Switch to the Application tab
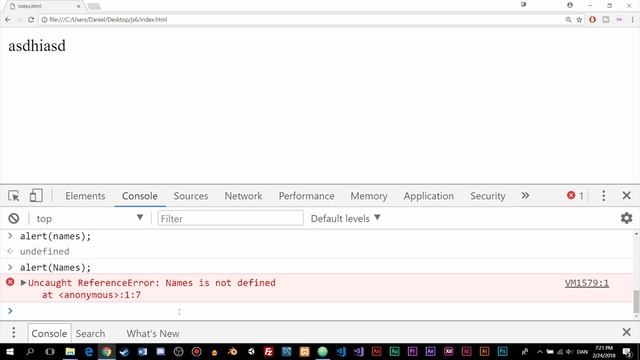 point(429,196)
